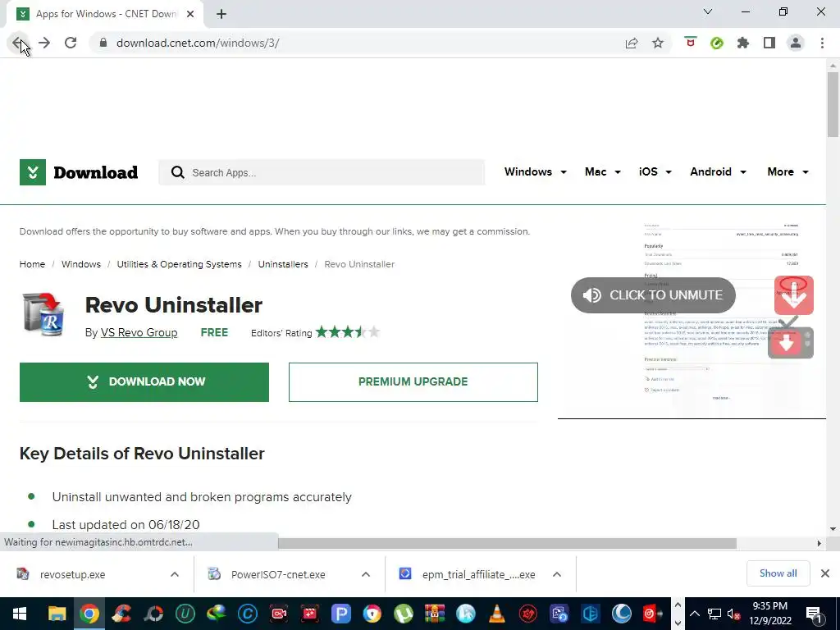The image size is (840, 630).
Task: Open the green circular extension icon
Action: (717, 43)
